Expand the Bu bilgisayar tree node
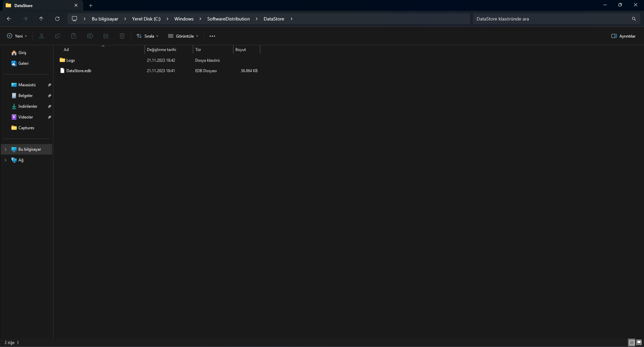This screenshot has height=347, width=644. click(x=6, y=149)
